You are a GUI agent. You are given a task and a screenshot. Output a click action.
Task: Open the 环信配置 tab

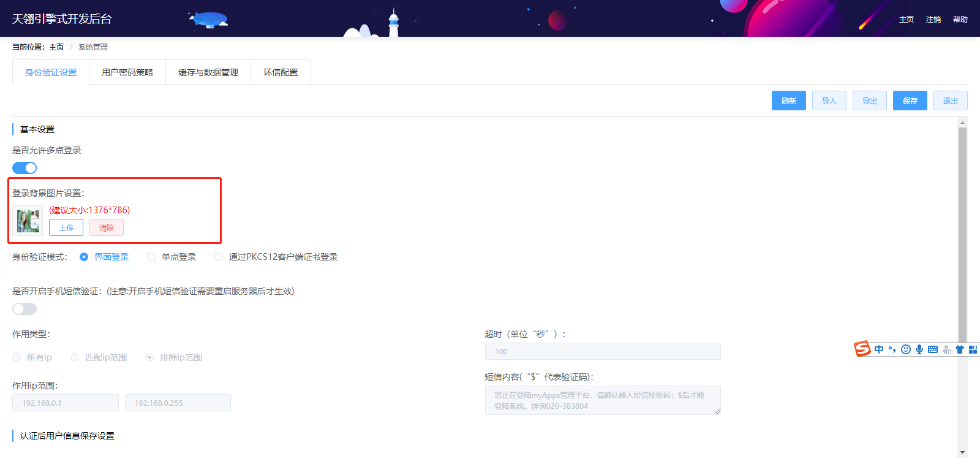point(281,72)
